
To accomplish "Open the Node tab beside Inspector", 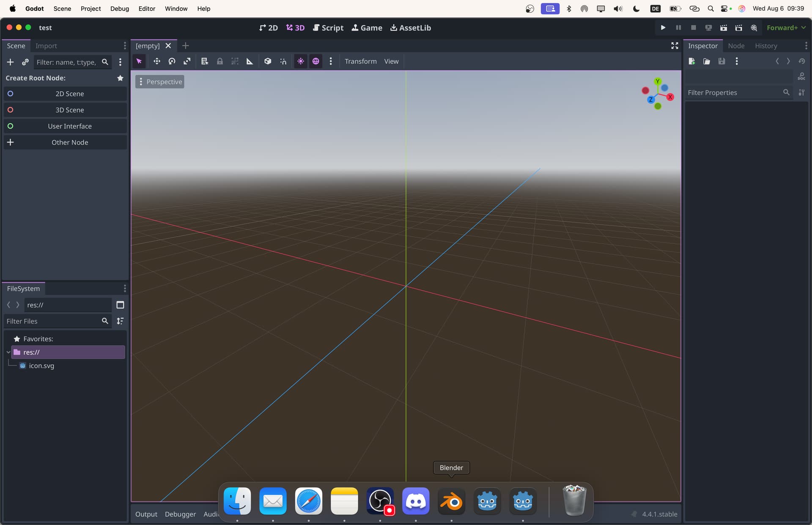I will pyautogui.click(x=736, y=46).
